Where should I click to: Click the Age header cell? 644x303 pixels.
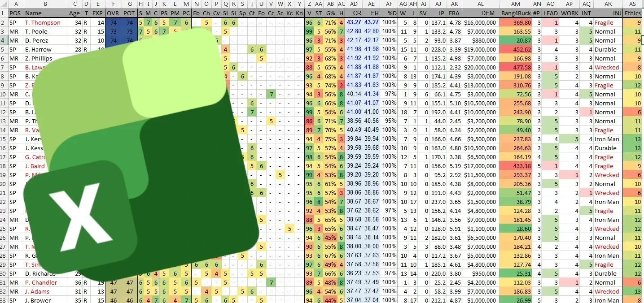click(x=74, y=13)
